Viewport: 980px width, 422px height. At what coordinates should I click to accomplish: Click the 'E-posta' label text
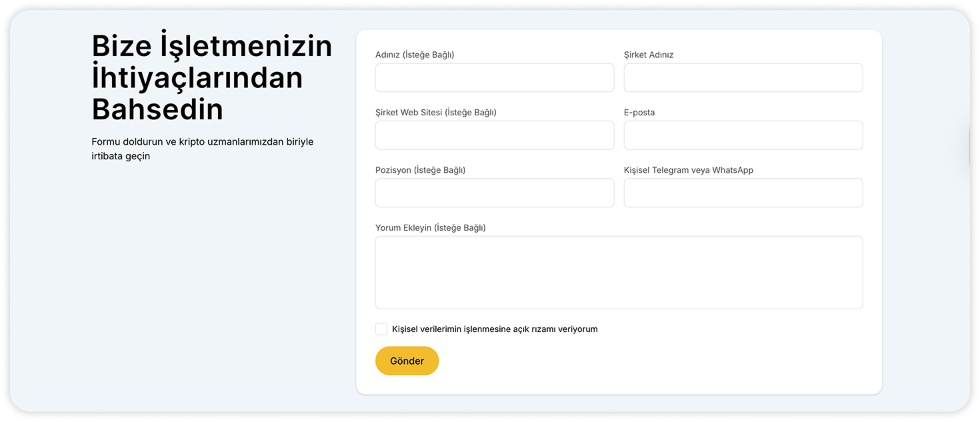coord(639,113)
